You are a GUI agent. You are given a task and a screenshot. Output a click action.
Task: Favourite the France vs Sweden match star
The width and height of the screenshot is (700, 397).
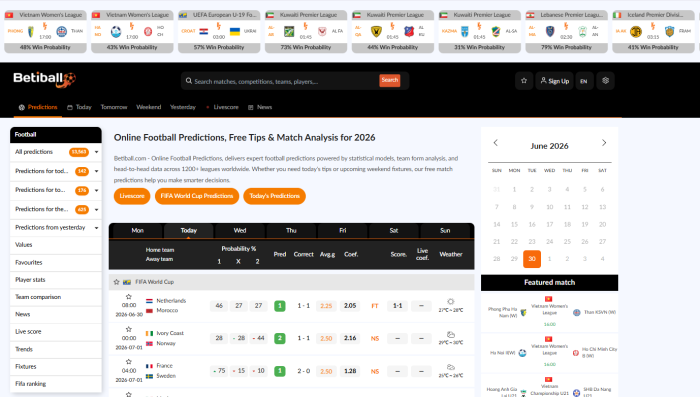point(129,362)
